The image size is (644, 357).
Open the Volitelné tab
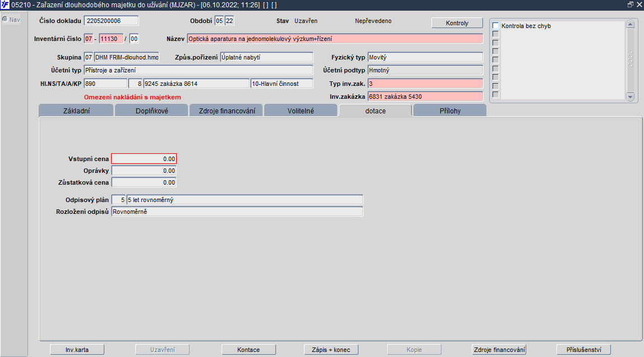301,111
